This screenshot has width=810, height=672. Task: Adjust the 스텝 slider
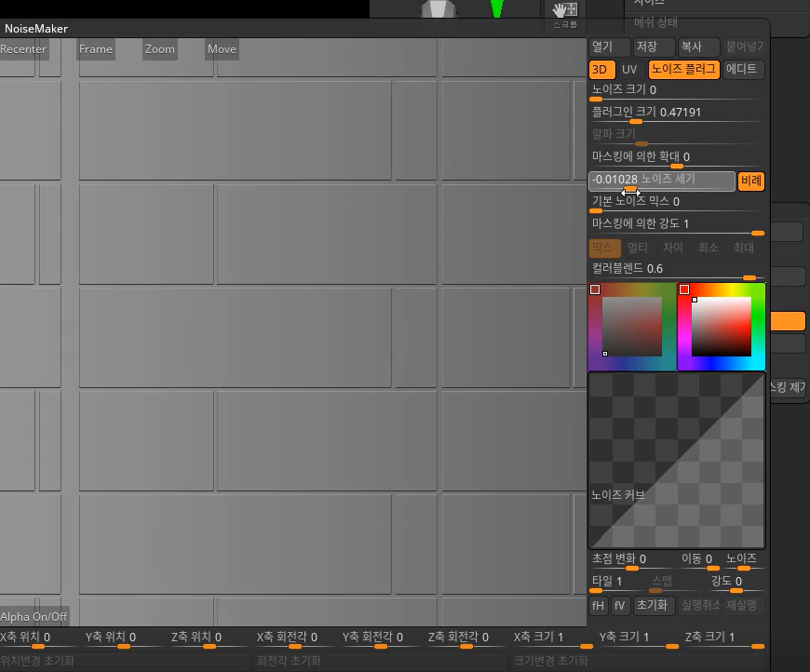[677, 584]
